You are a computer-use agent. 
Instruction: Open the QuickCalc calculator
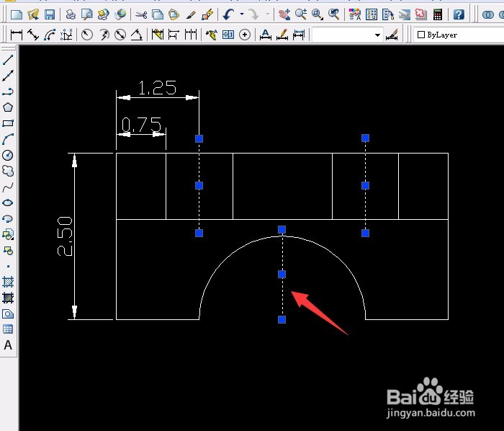pos(438,14)
